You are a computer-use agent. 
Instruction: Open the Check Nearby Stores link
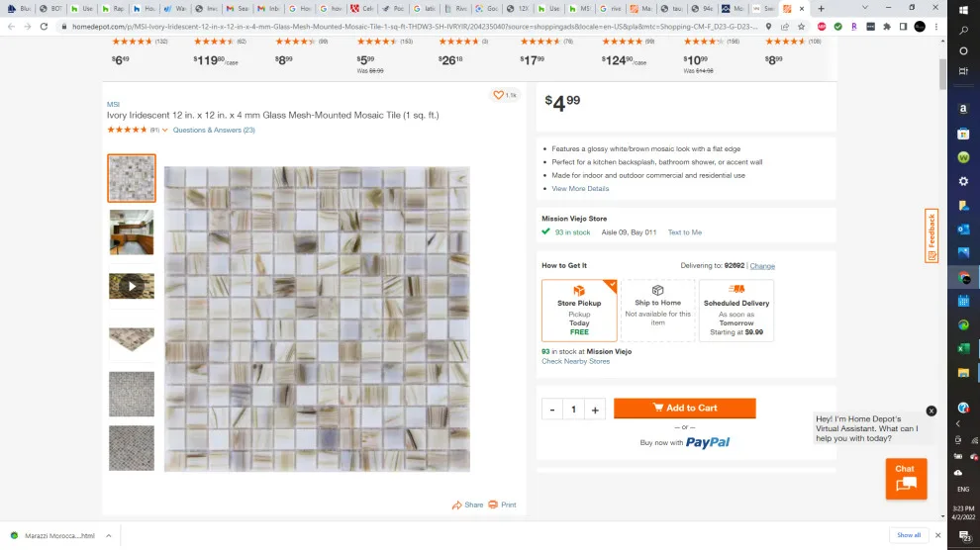(575, 361)
